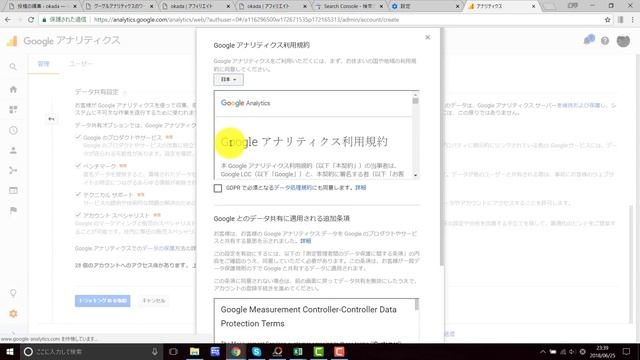
Task: Open Chrome from the taskbar
Action: click(236, 351)
